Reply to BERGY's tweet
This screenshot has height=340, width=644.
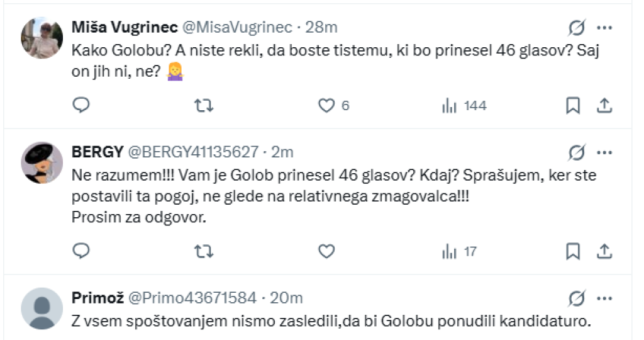(82, 251)
